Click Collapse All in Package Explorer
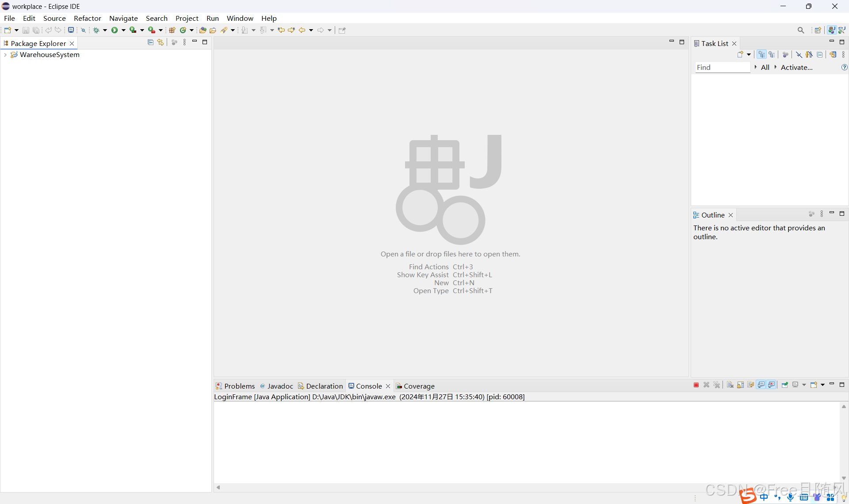The image size is (849, 504). [150, 42]
